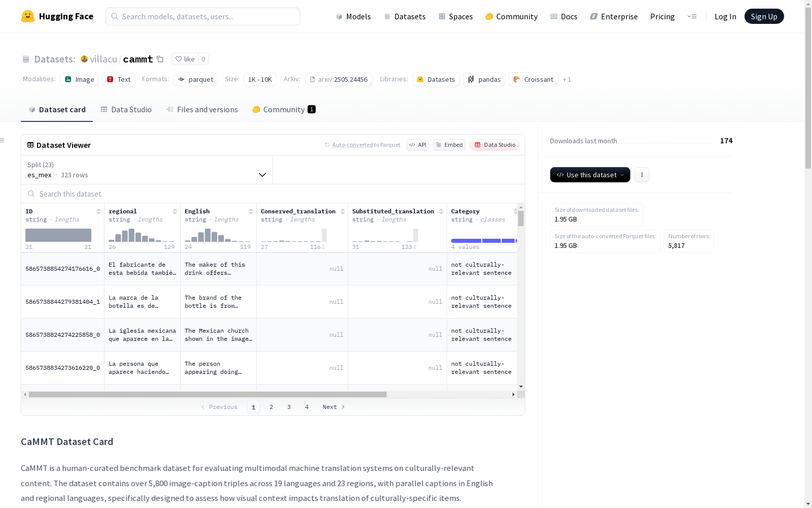Select cell 'The person appearing doing'

click(219, 368)
